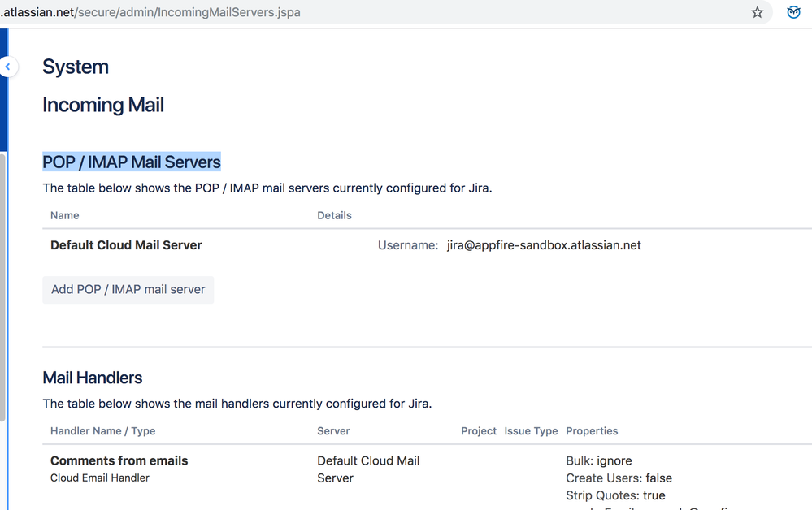Click the Strip Quotes: true property
The height and width of the screenshot is (510, 812).
coord(615,495)
